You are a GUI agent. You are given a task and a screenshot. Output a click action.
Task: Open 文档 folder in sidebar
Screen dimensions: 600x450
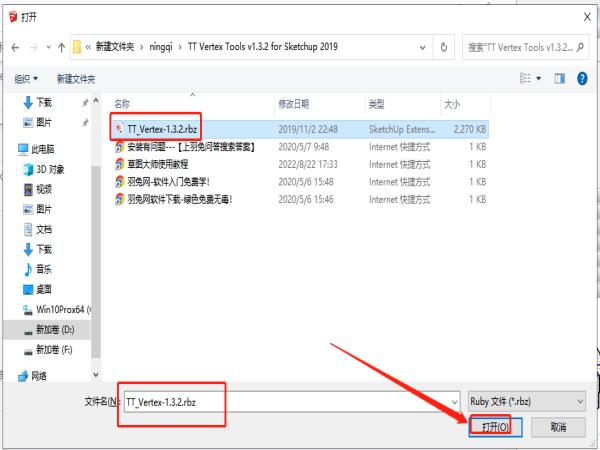point(38,229)
